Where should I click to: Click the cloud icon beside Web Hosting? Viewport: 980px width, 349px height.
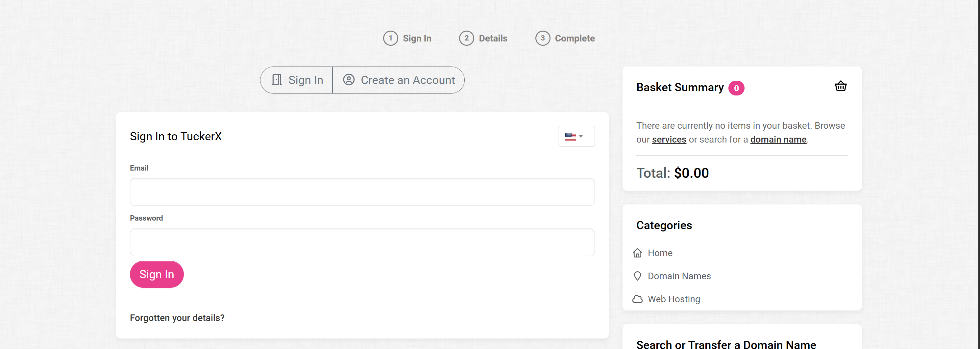point(637,299)
